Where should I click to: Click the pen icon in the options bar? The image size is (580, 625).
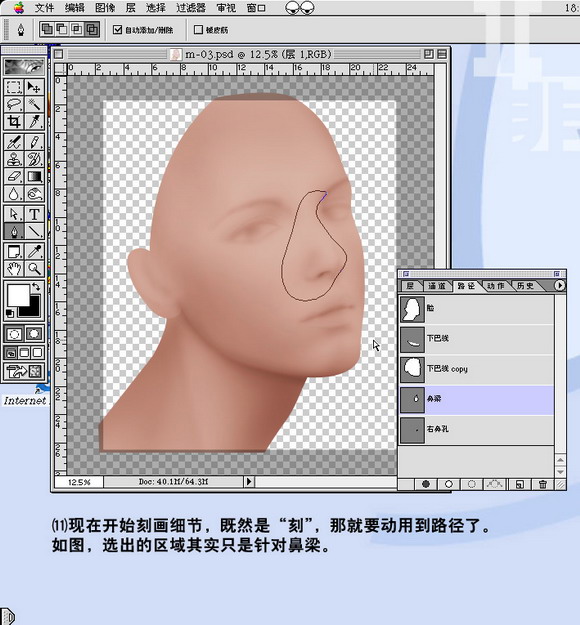pyautogui.click(x=21, y=29)
